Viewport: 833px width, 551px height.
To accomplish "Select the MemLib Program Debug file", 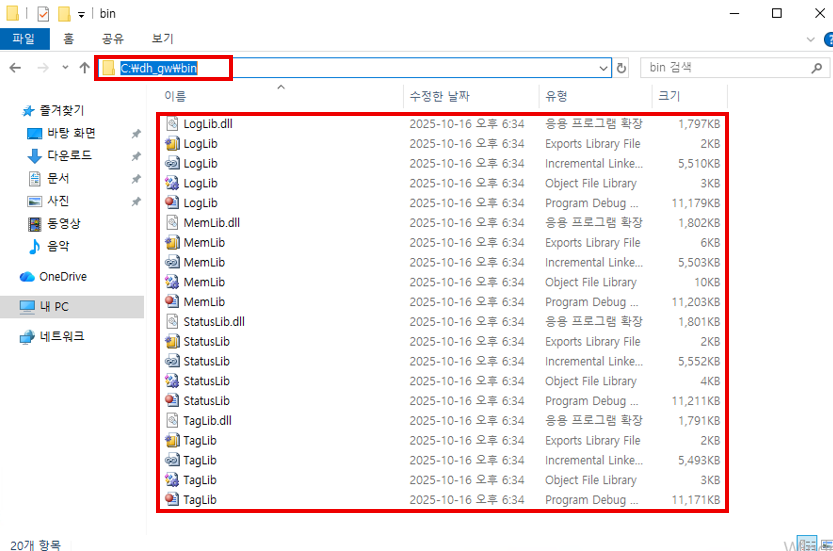I will [204, 302].
